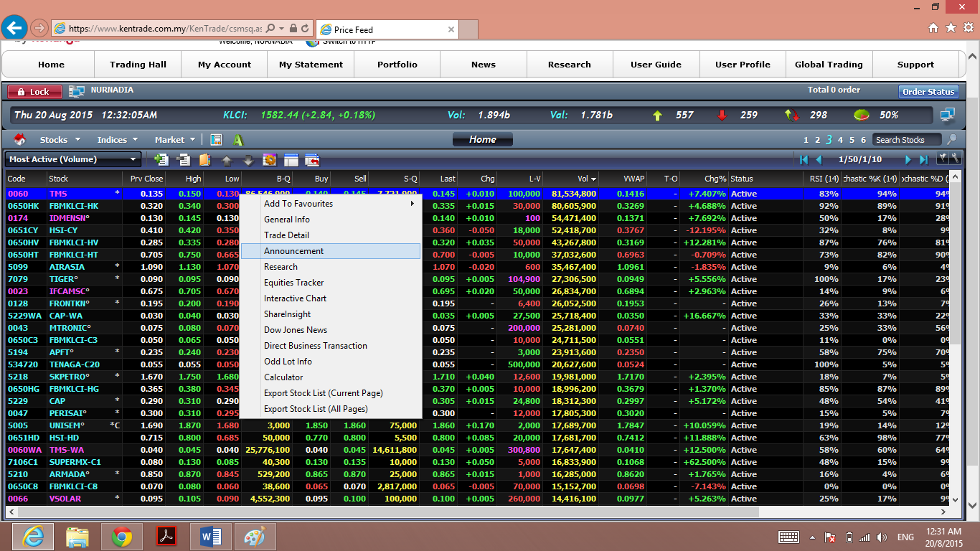Switch to watchlist page 1
Screen dimensions: 980x551
tap(806, 140)
